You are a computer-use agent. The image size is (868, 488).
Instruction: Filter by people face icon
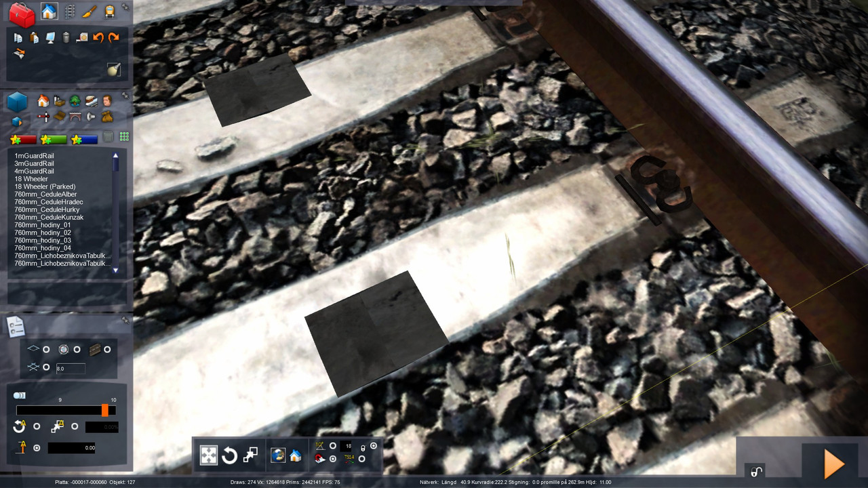[107, 101]
